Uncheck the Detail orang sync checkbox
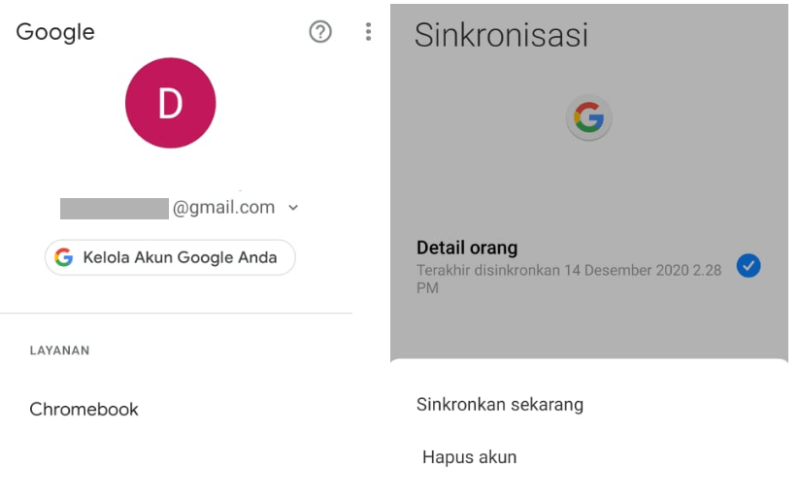Screen dimensions: 800x500 tap(748, 266)
